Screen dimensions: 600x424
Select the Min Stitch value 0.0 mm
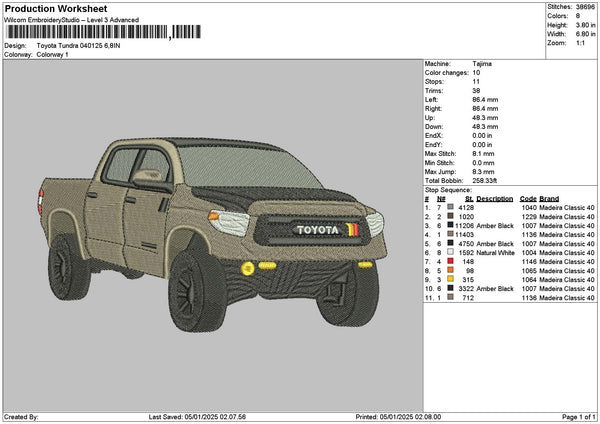(x=483, y=163)
